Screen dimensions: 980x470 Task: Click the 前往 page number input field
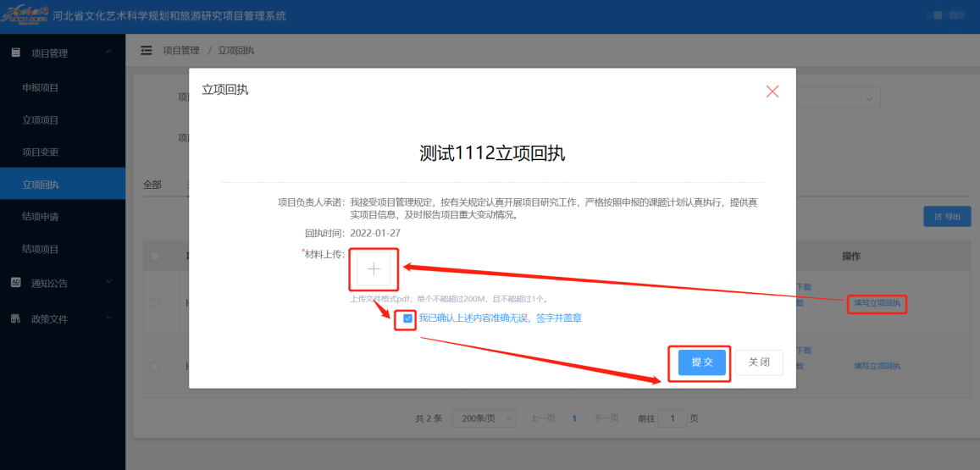pos(673,418)
